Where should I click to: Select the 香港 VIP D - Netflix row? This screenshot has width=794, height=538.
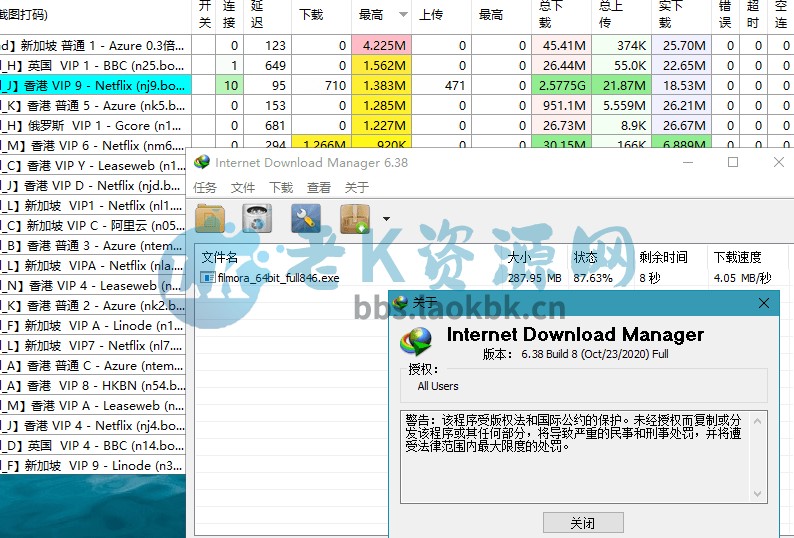pos(93,185)
